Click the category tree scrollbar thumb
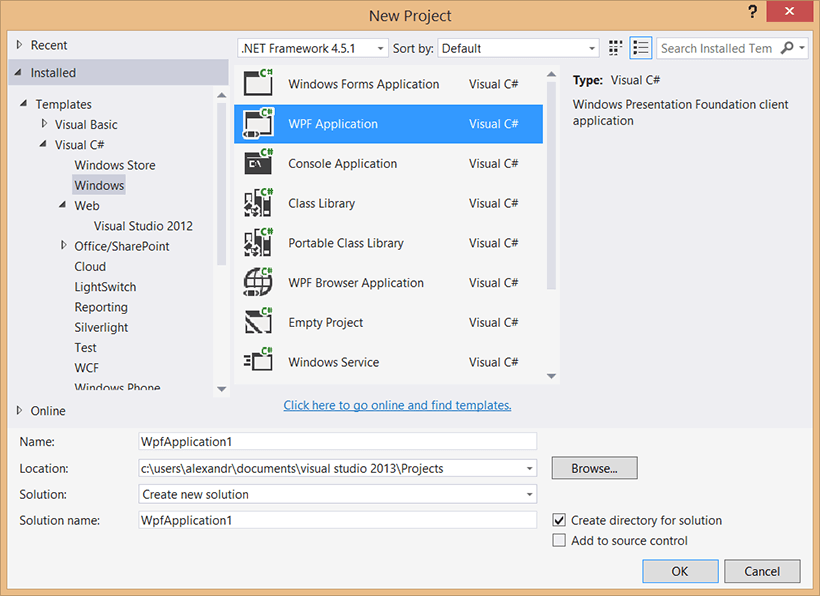This screenshot has height=596, width=820. (221, 184)
